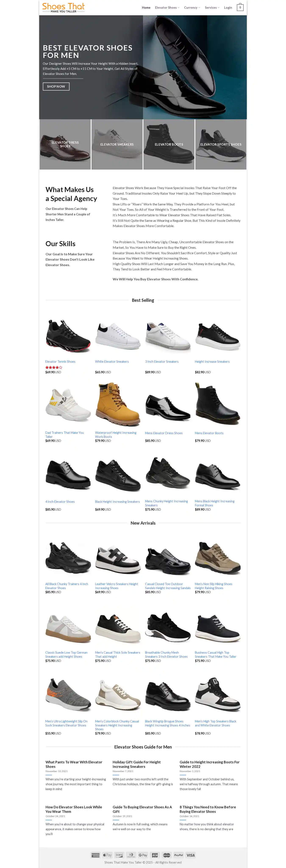Go to the Home menu item
The width and height of the screenshot is (286, 868).
click(146, 7)
